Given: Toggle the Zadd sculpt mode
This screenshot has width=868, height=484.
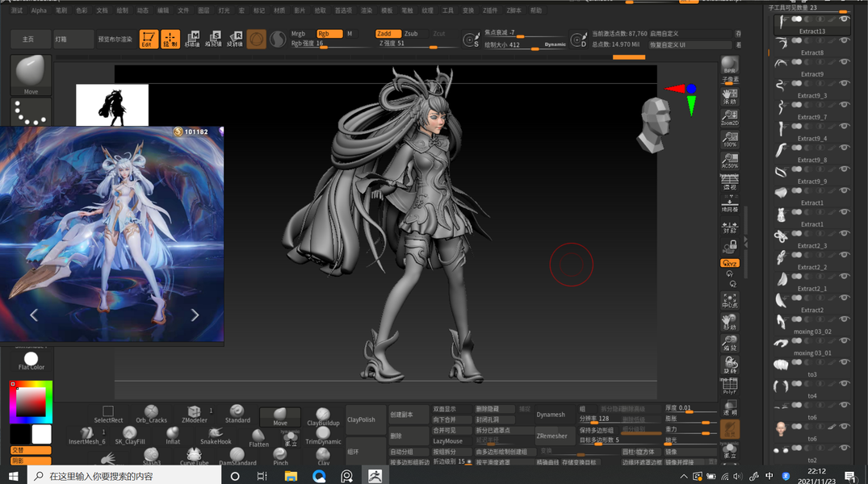Looking at the screenshot, I should [388, 34].
